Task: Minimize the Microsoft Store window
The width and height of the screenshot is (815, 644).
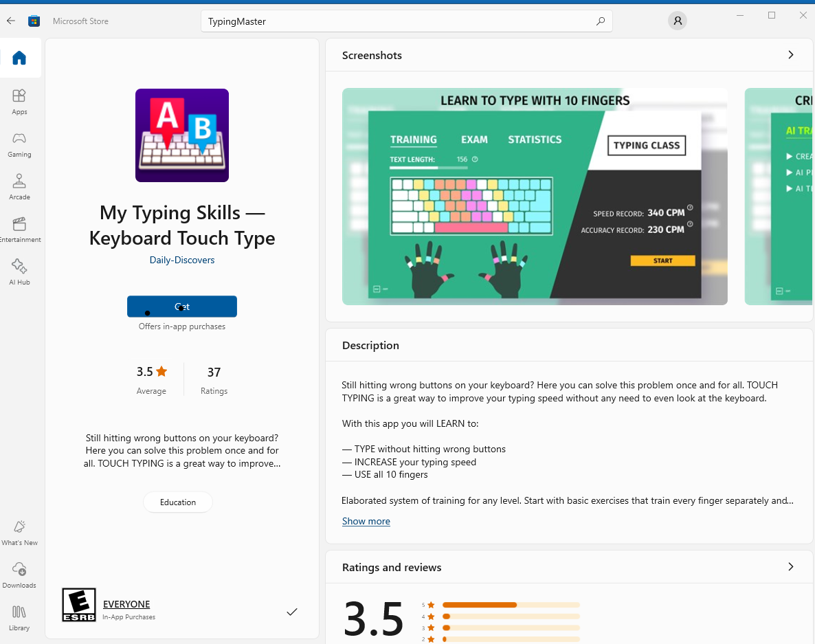Action: coord(740,16)
